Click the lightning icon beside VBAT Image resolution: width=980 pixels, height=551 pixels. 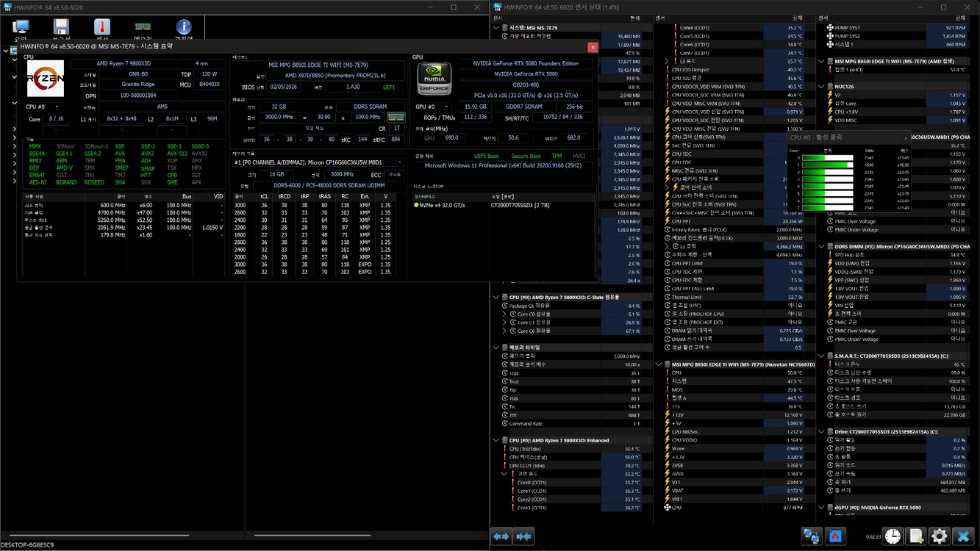[668, 491]
